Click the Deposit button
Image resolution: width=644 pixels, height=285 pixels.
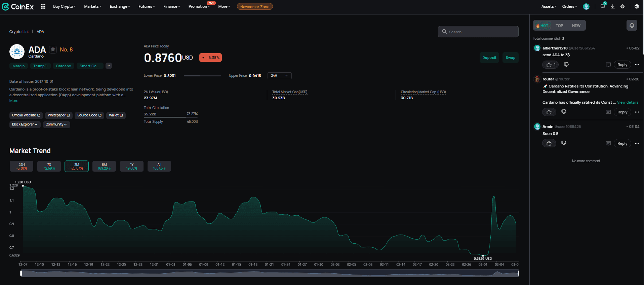click(489, 58)
